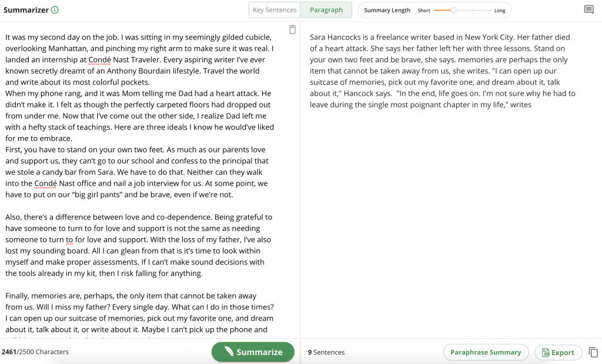Open the feedback comment icon
This screenshot has height=364, width=602.
[588, 10]
